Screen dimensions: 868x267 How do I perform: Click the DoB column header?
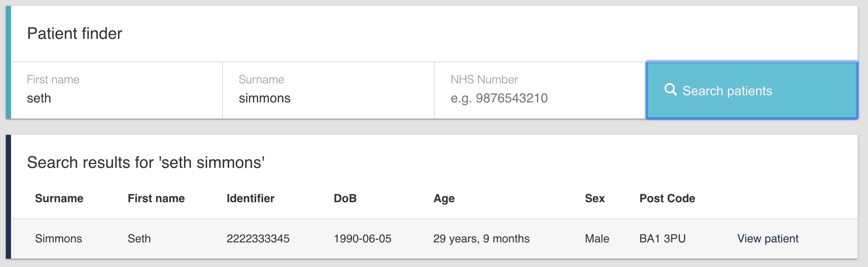pyautogui.click(x=345, y=198)
